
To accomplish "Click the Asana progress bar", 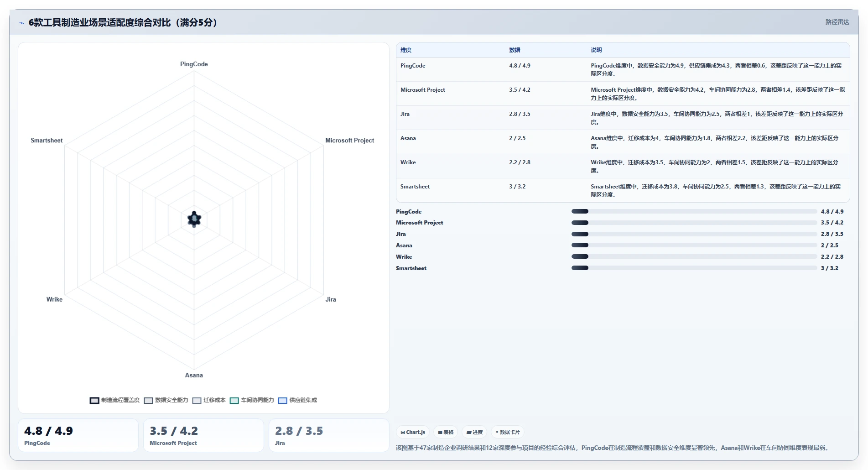I will (694, 245).
